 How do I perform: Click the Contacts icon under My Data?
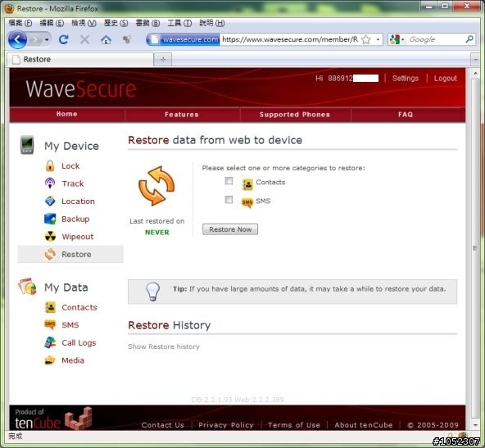50,307
